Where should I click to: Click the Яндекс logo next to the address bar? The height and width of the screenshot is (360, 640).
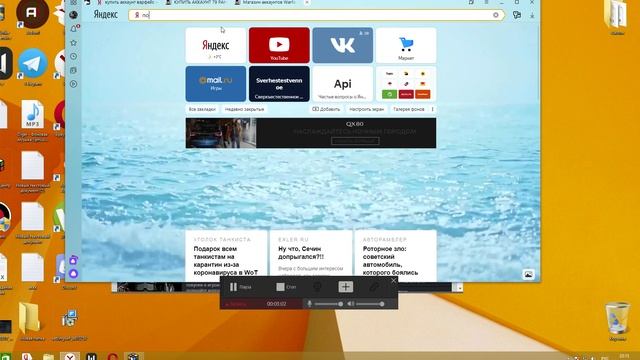click(105, 15)
